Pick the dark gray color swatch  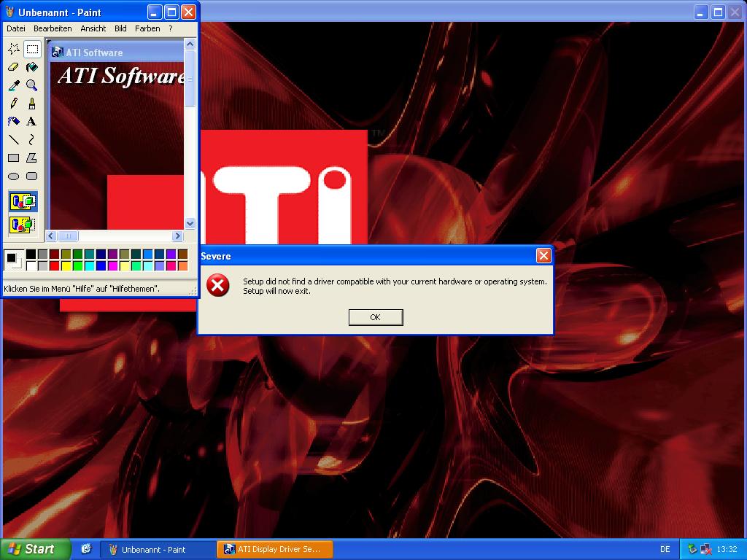point(43,254)
